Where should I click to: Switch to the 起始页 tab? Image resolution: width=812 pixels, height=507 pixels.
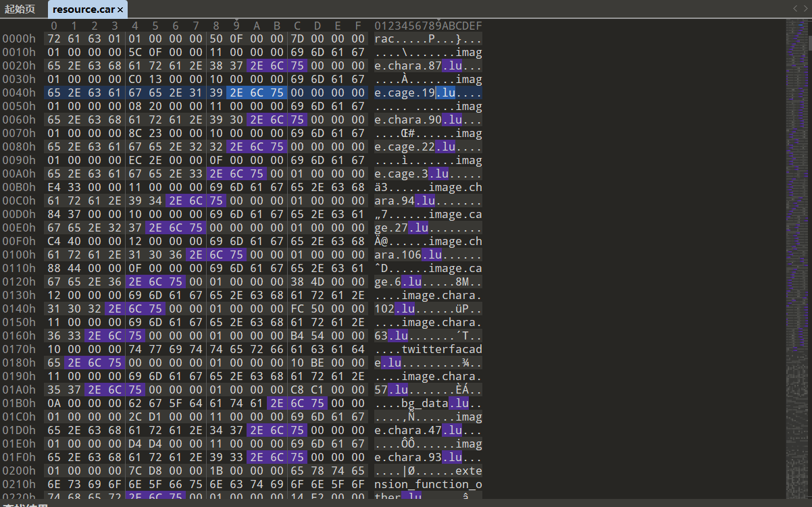[x=20, y=9]
